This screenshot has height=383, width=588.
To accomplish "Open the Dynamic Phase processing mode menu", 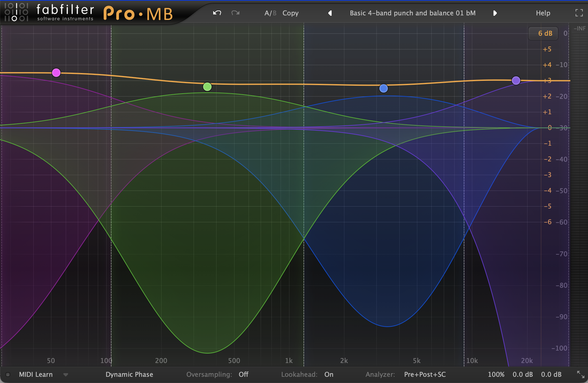I will 129,374.
